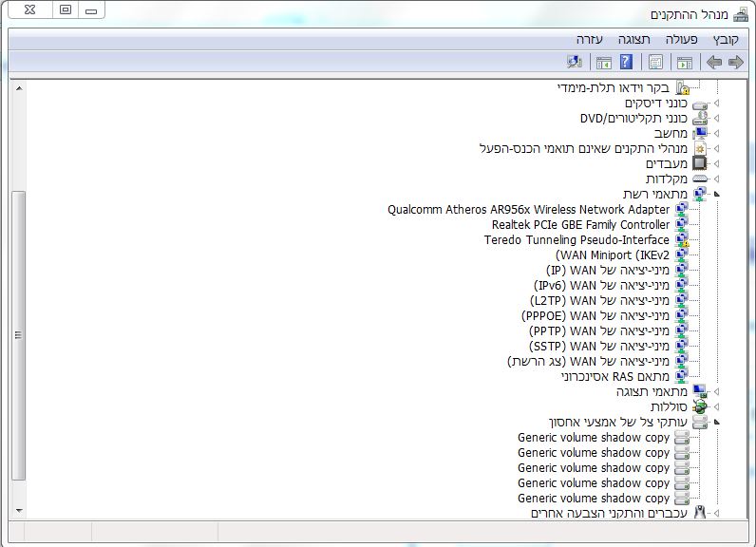Click the disk drives (כונני דיסקים) icon

[x=700, y=104]
